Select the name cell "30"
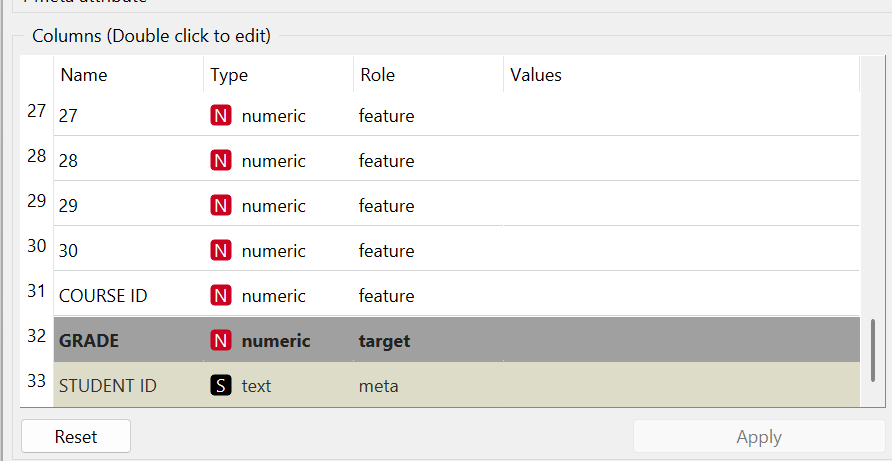 coord(129,250)
